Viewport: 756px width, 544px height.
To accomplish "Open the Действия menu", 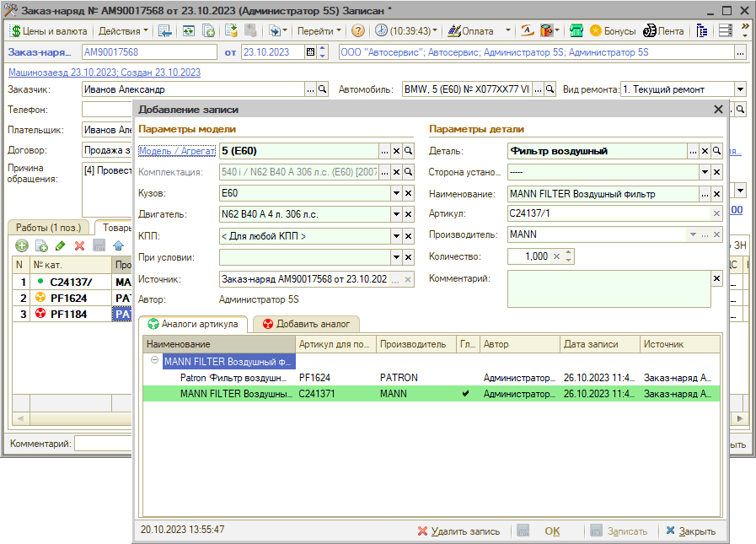I will [x=123, y=31].
